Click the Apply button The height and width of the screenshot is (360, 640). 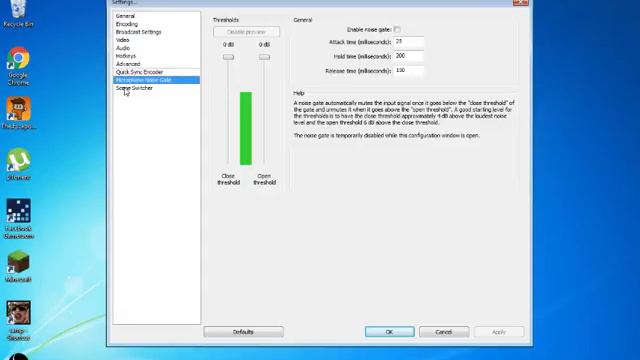pyautogui.click(x=499, y=332)
